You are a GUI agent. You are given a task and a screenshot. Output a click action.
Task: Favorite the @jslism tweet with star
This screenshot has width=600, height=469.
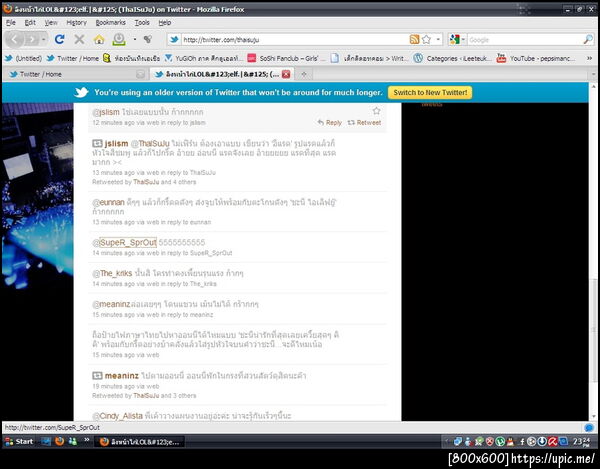tap(377, 111)
